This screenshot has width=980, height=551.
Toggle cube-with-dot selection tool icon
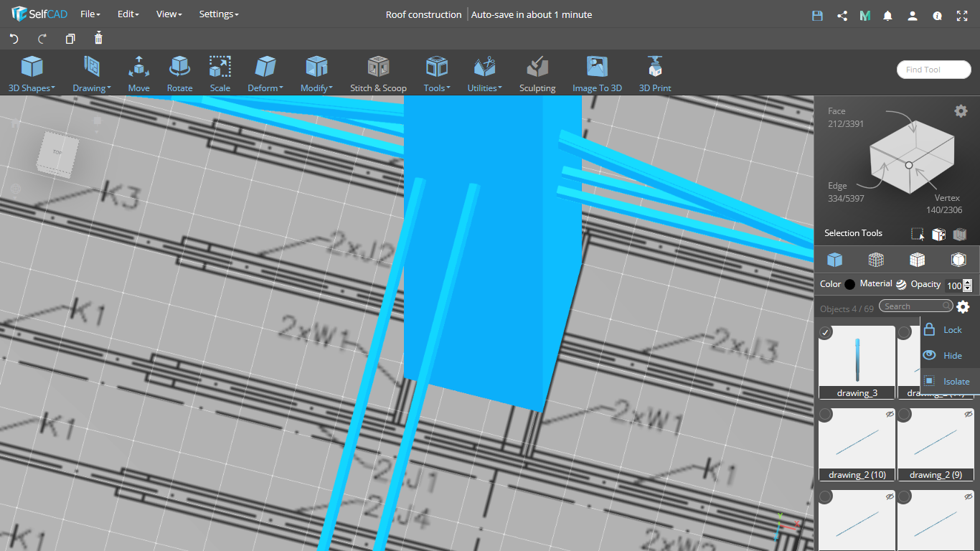(938, 234)
